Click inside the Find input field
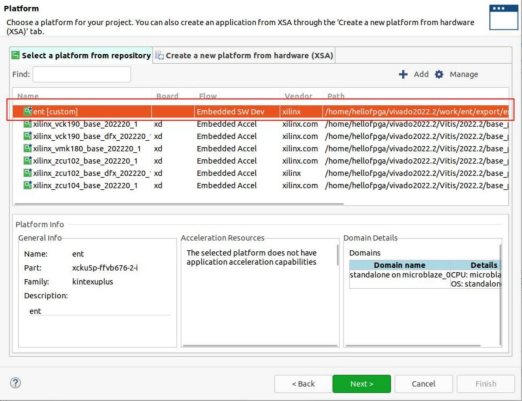This screenshot has width=522, height=401. pyautogui.click(x=82, y=74)
